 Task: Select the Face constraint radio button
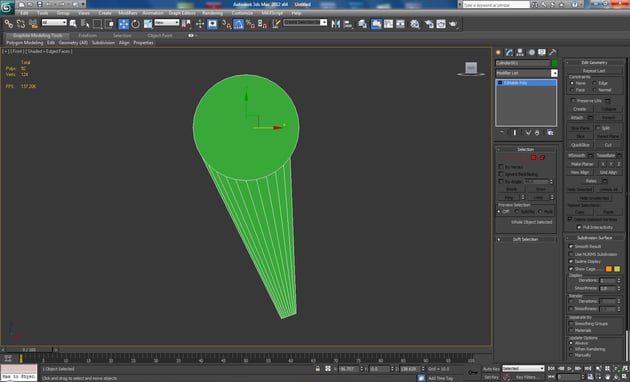tap(572, 90)
